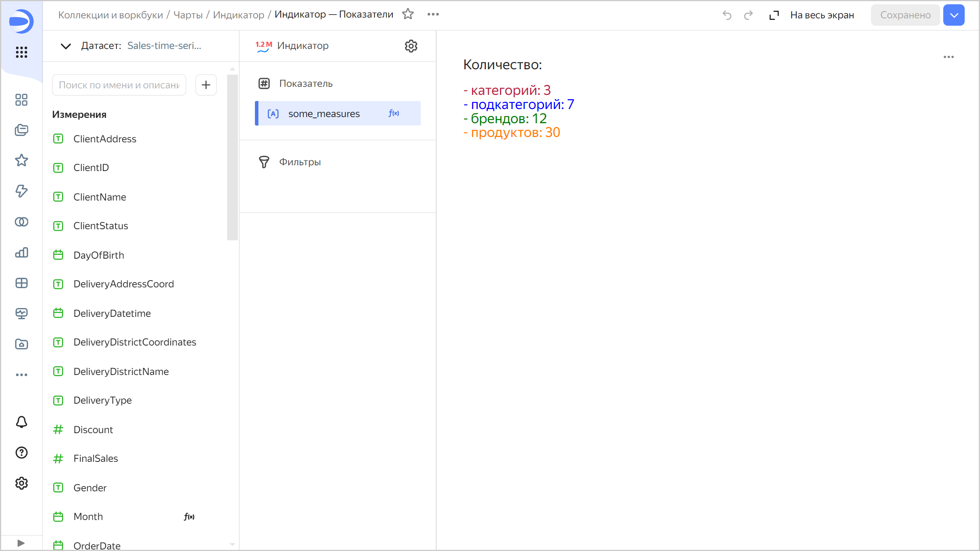Open the Индикатор chart type selector

(x=302, y=46)
